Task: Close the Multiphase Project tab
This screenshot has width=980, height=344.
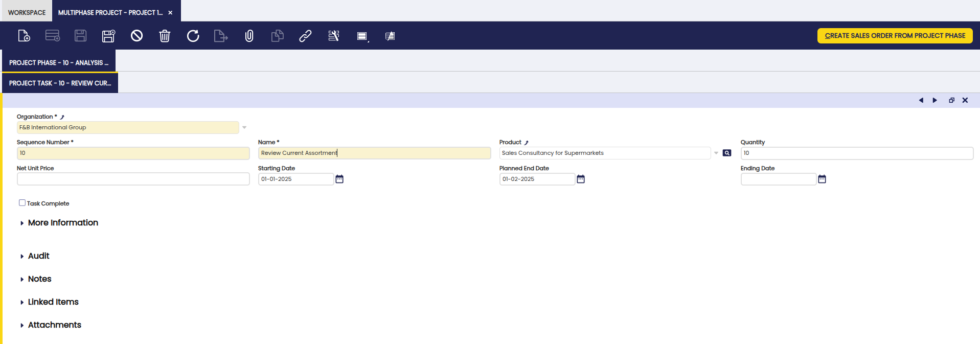Action: [170, 13]
